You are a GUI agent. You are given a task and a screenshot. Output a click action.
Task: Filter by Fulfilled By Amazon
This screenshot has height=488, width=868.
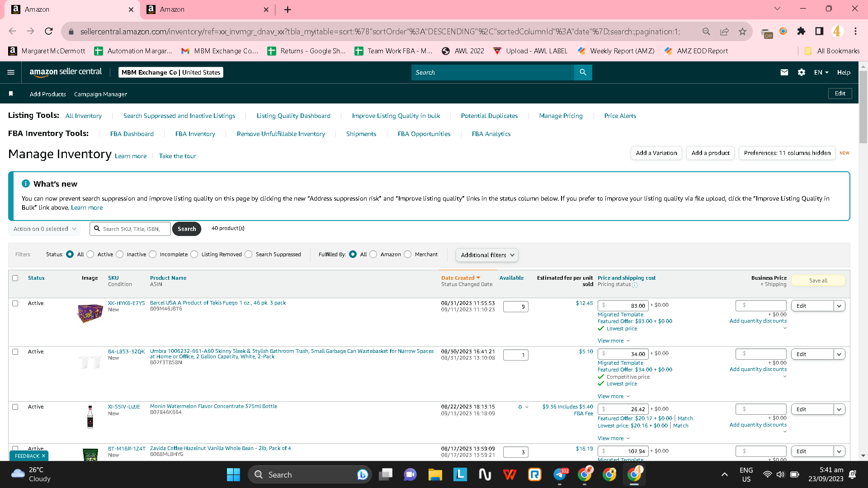pyautogui.click(x=373, y=254)
